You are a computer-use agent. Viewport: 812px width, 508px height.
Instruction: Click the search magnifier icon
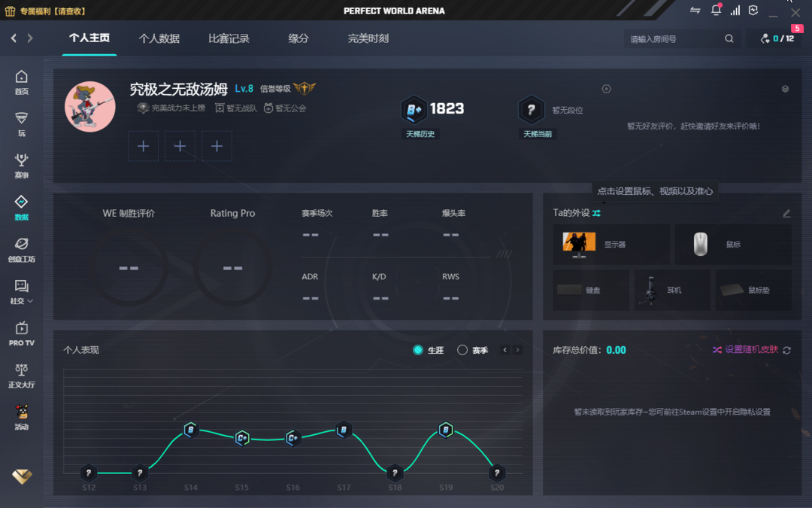click(x=729, y=38)
